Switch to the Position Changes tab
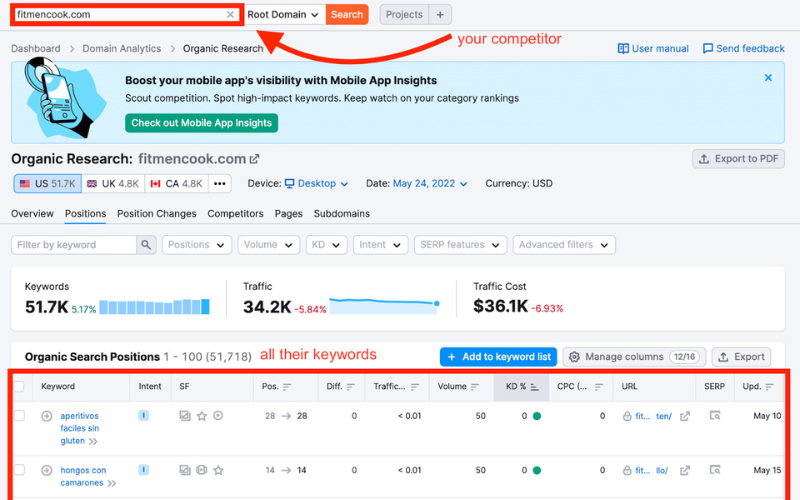800x500 pixels. (157, 214)
